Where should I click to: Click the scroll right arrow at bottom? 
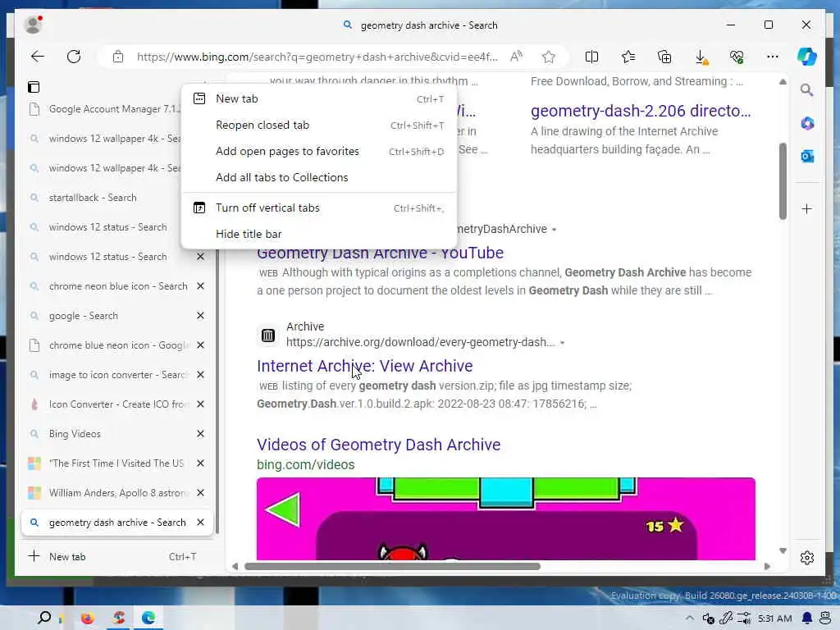(767, 566)
